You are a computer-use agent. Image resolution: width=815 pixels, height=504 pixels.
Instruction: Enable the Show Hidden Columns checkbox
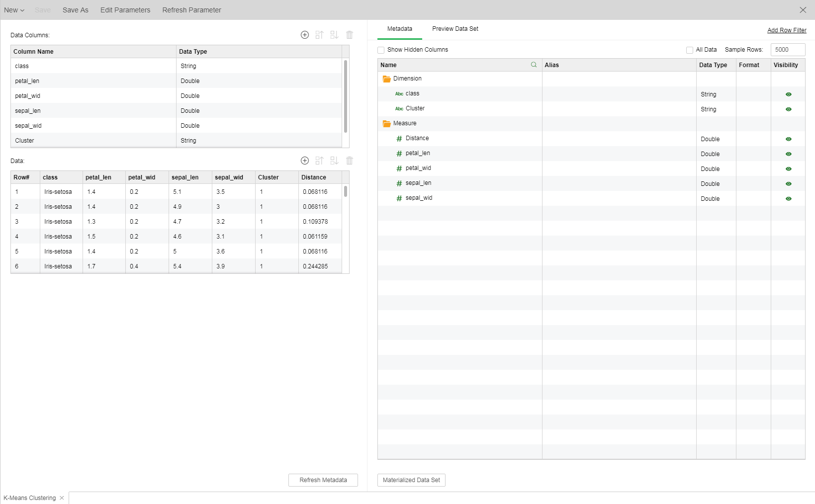click(x=381, y=50)
